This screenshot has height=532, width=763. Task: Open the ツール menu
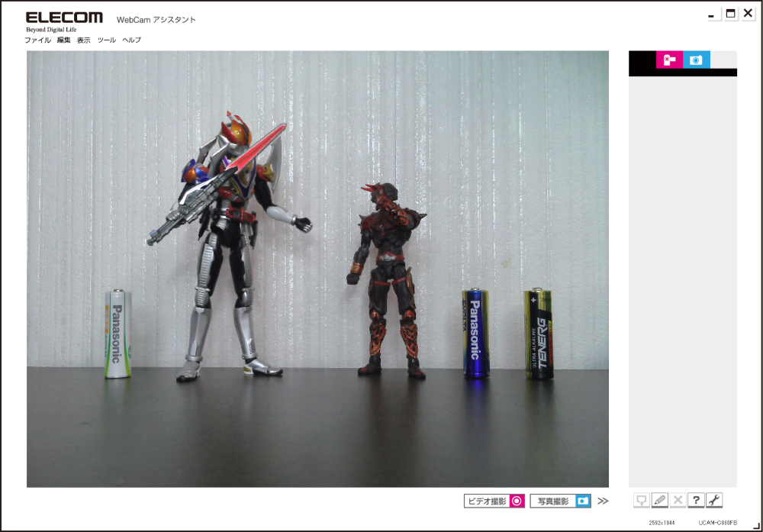coord(107,40)
